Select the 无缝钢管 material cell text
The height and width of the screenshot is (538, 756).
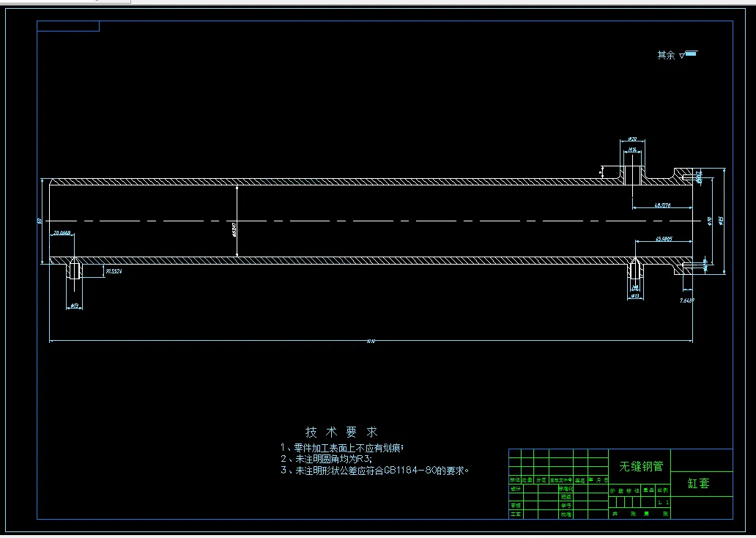pos(641,466)
